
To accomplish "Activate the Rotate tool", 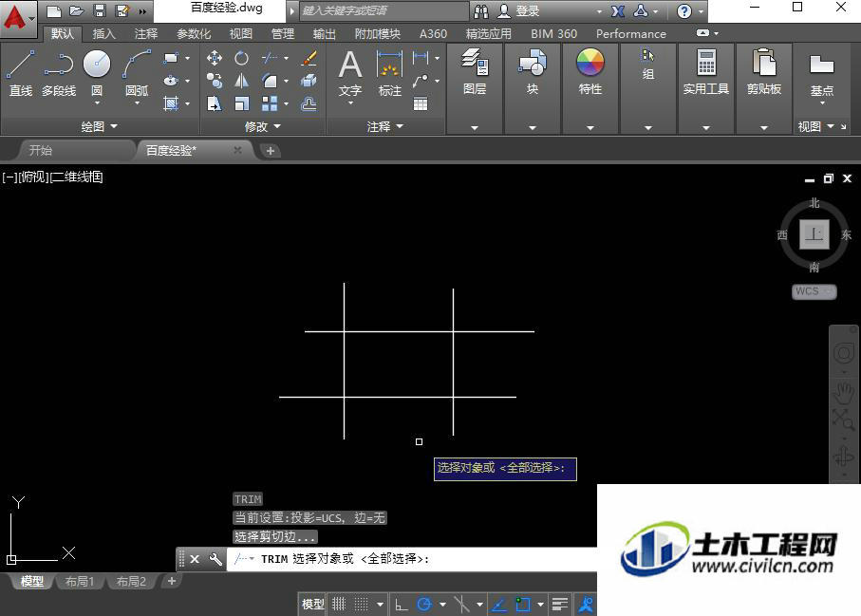I will pos(242,58).
